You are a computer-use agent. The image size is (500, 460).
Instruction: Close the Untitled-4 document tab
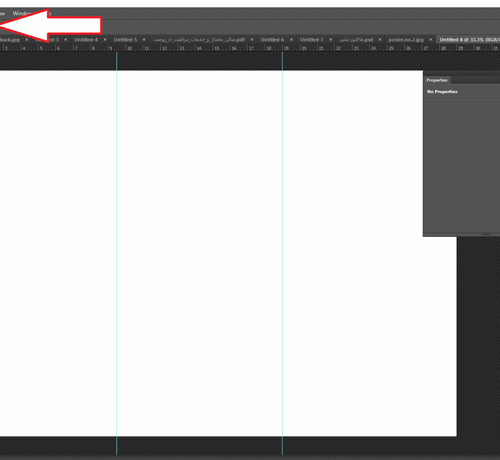coord(105,39)
